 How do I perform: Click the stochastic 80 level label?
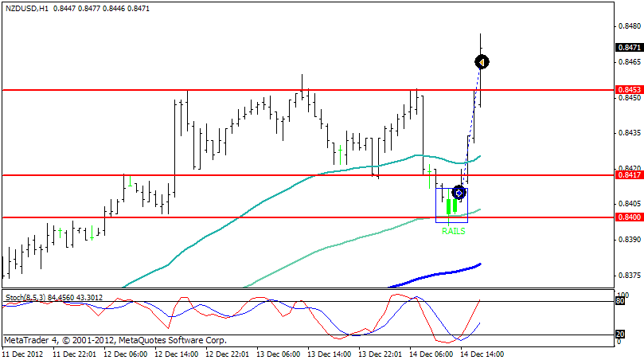(620, 301)
